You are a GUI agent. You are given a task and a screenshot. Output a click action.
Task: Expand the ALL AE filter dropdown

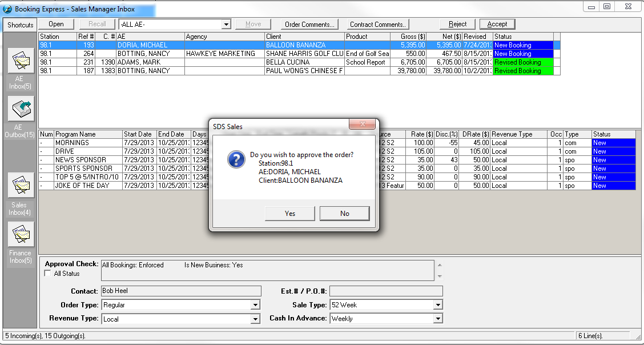pyautogui.click(x=226, y=25)
